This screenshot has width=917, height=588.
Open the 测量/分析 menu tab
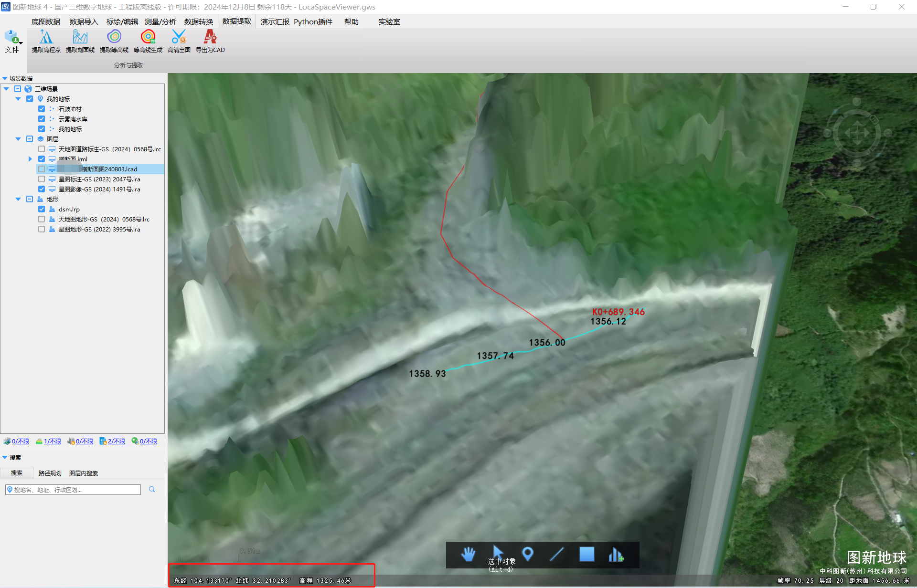click(x=160, y=21)
